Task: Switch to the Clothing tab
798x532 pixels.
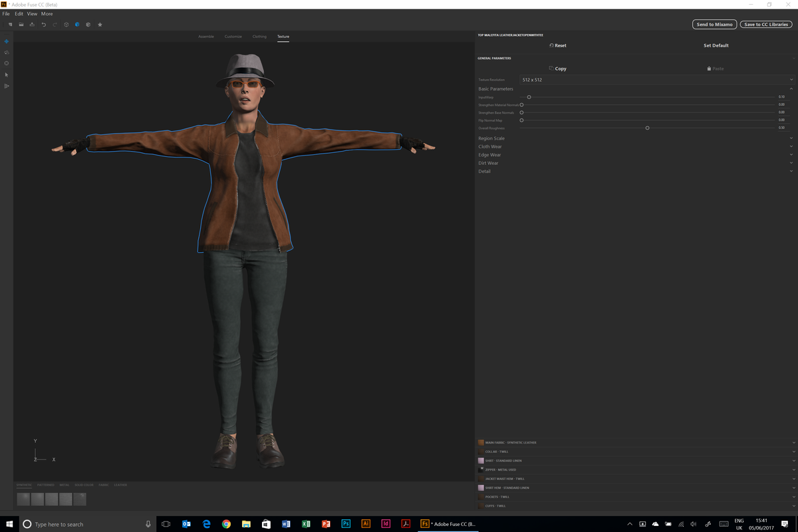Action: [x=259, y=37]
